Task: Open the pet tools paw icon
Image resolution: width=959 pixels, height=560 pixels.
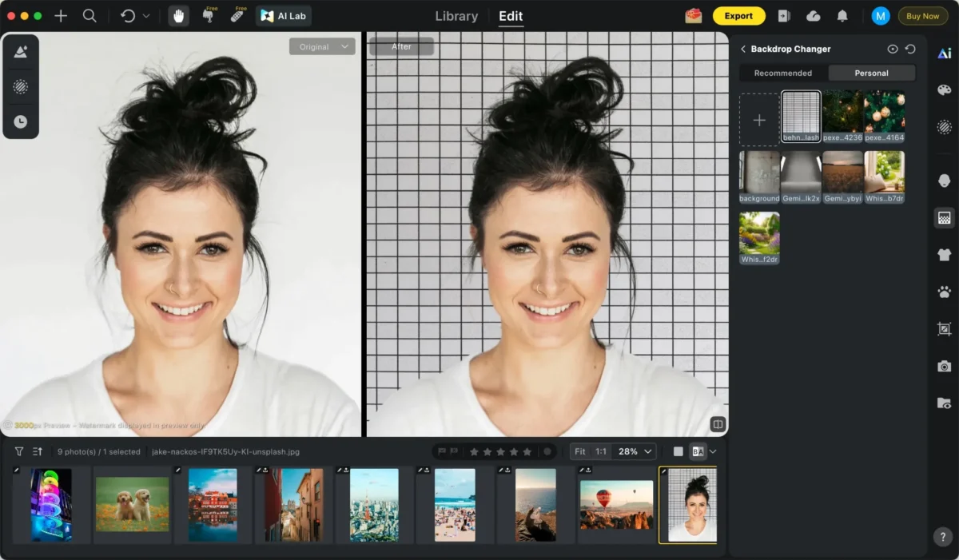Action: (x=944, y=292)
